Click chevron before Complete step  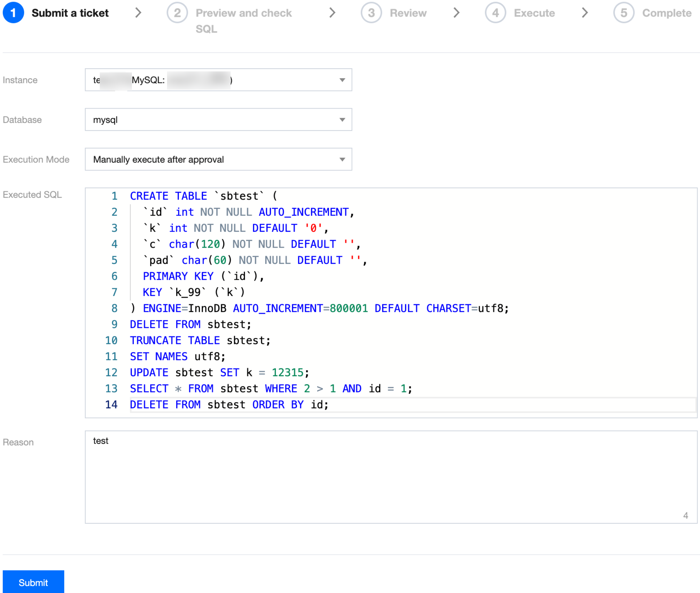pos(584,13)
